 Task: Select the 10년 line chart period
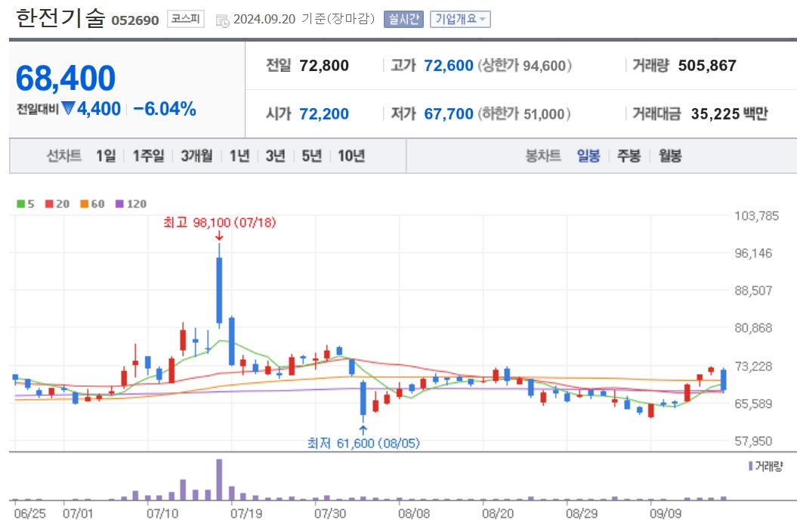pyautogui.click(x=351, y=156)
